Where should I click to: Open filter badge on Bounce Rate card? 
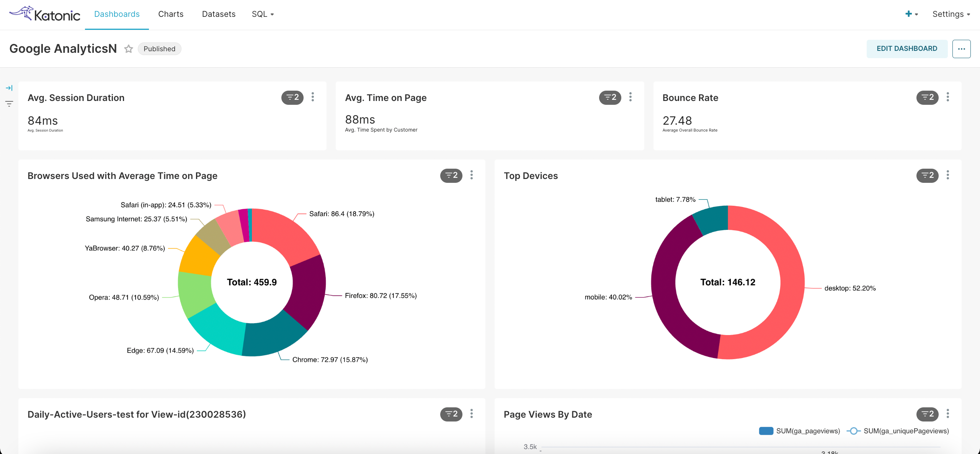(x=928, y=98)
